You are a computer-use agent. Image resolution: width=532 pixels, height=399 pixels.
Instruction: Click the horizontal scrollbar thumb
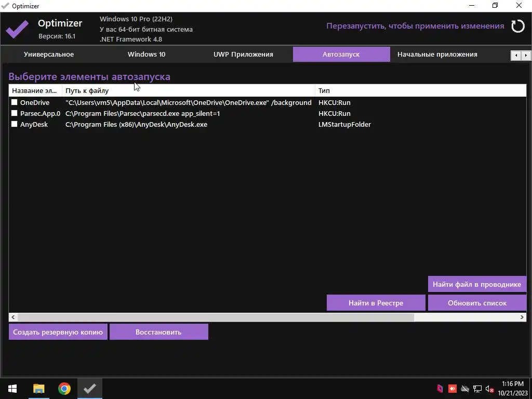pyautogui.click(x=216, y=317)
